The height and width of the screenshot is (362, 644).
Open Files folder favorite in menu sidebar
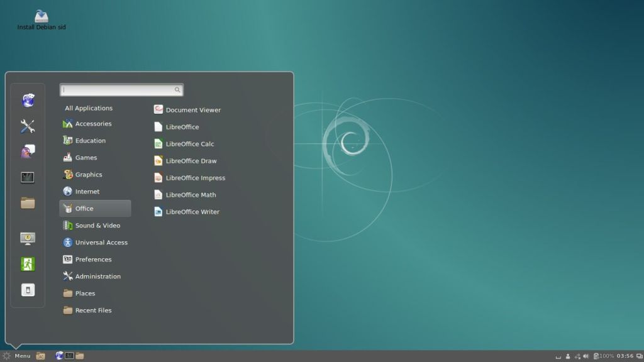tap(28, 203)
